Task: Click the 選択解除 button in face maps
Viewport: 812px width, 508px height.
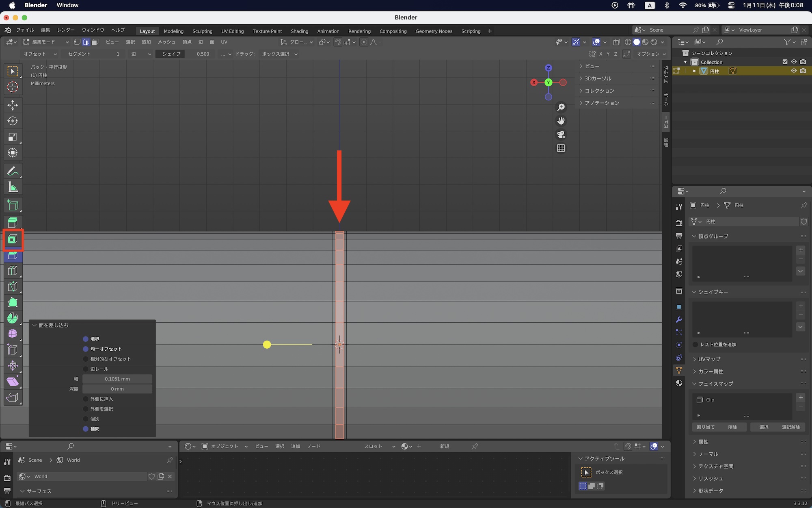Action: tap(790, 427)
